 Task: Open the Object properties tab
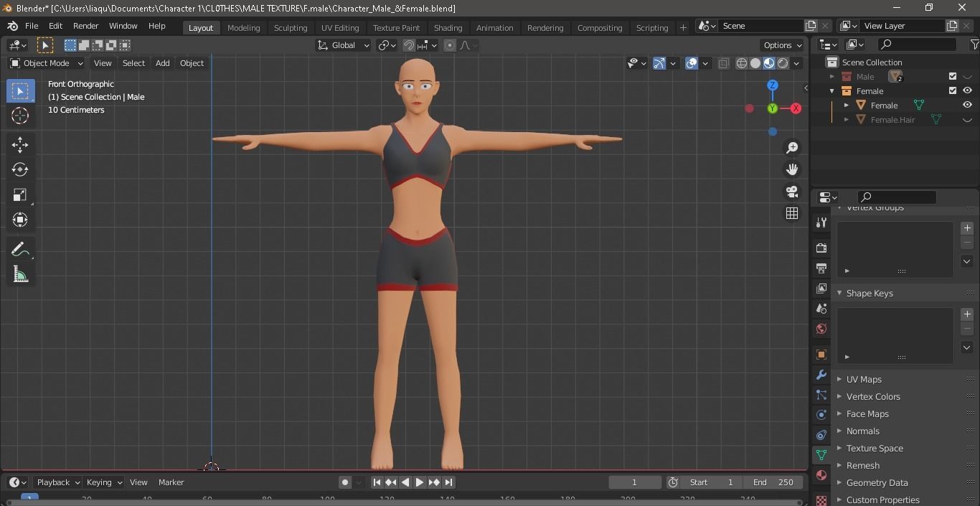point(821,355)
